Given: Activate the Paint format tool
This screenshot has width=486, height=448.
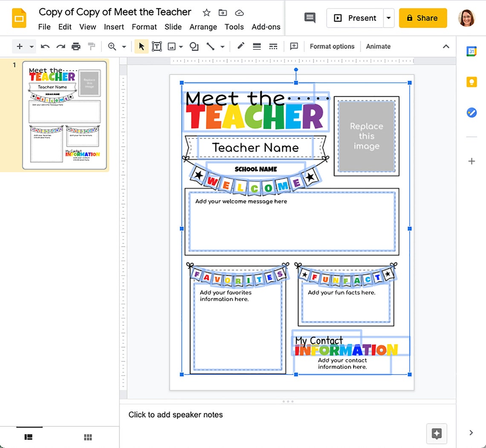Looking at the screenshot, I should point(91,46).
